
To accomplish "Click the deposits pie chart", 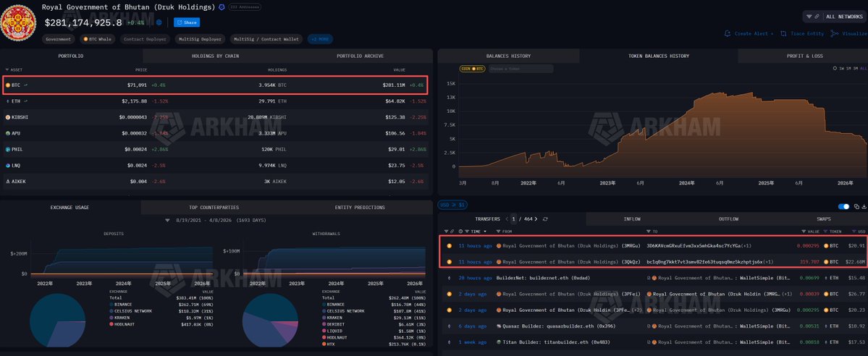I will coord(57,321).
